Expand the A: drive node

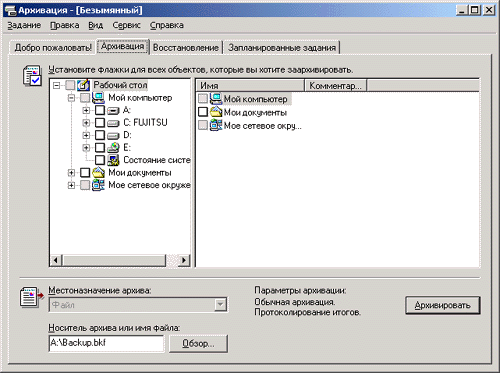pos(86,110)
